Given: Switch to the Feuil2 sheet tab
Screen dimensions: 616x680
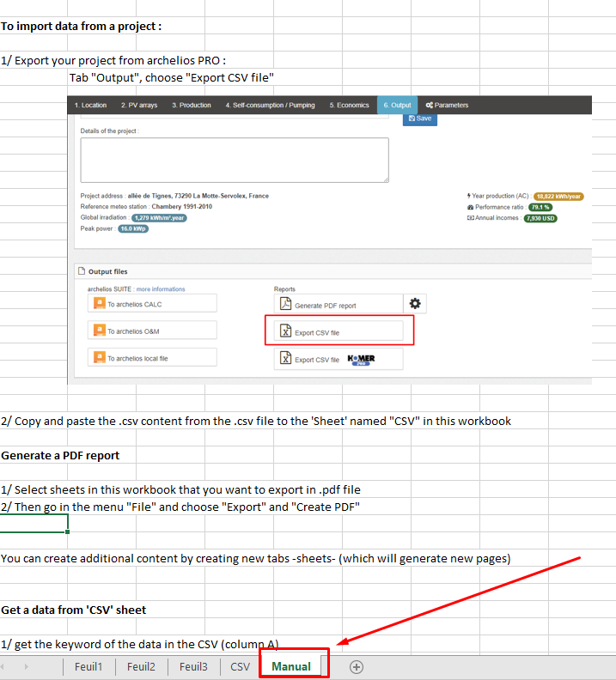Looking at the screenshot, I should pos(141,666).
